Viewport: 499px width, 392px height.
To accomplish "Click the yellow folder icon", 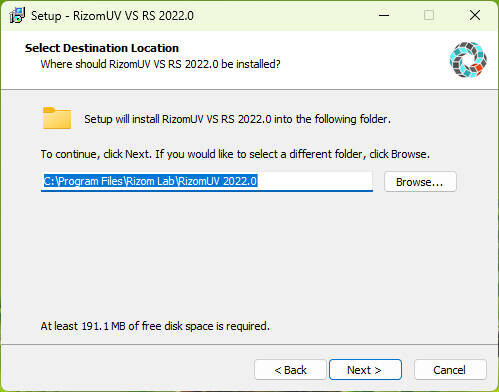I will 57,118.
